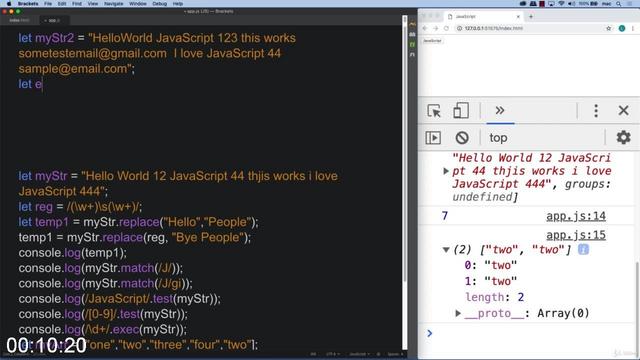Select the inspect element cursor tool
The image size is (640, 360).
pyautogui.click(x=434, y=111)
